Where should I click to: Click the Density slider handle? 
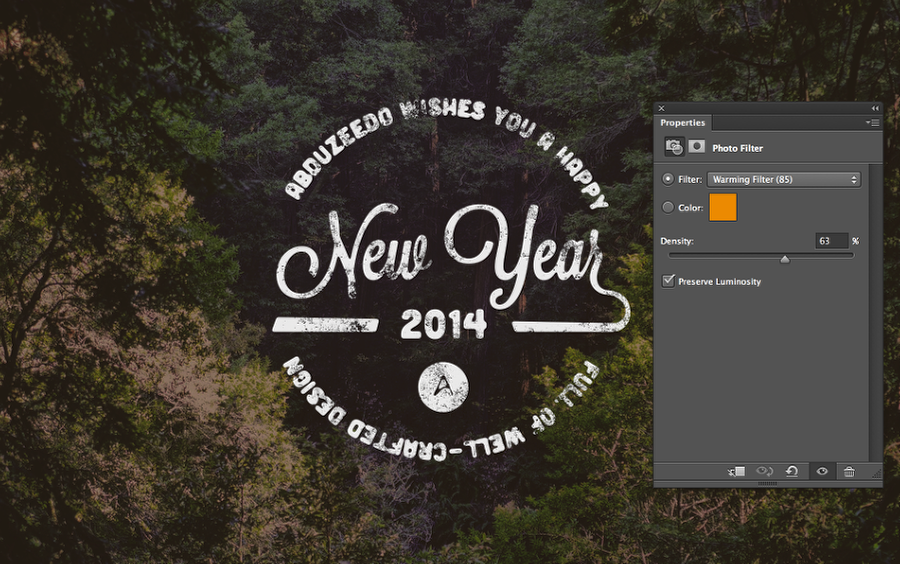[785, 259]
